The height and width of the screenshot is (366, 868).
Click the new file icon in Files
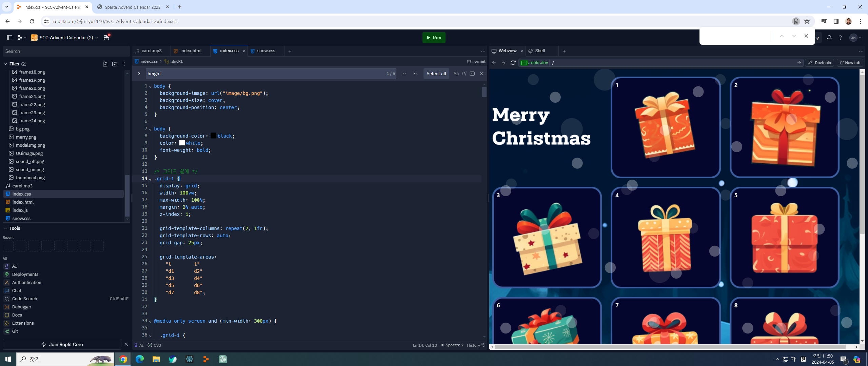[105, 64]
